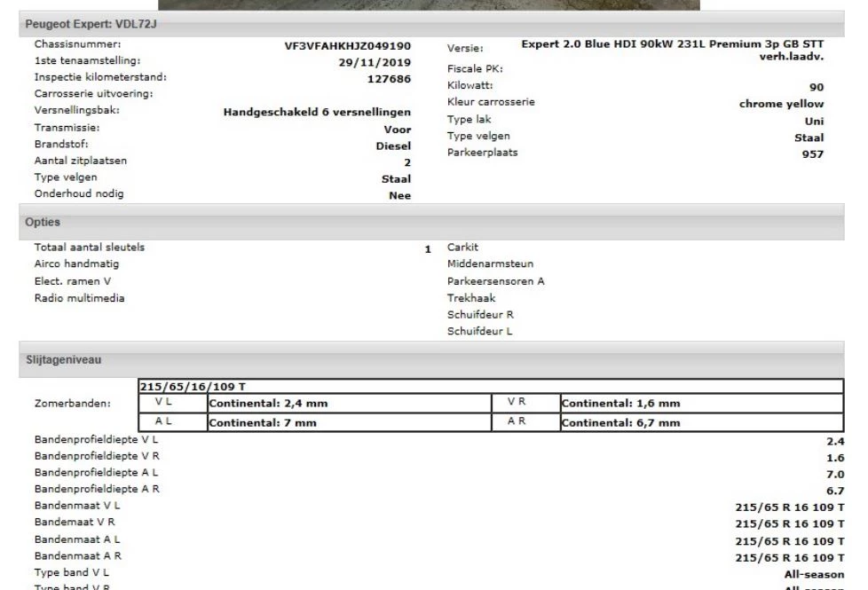Select the Trekhaak option
The image size is (868, 590).
[x=471, y=297]
